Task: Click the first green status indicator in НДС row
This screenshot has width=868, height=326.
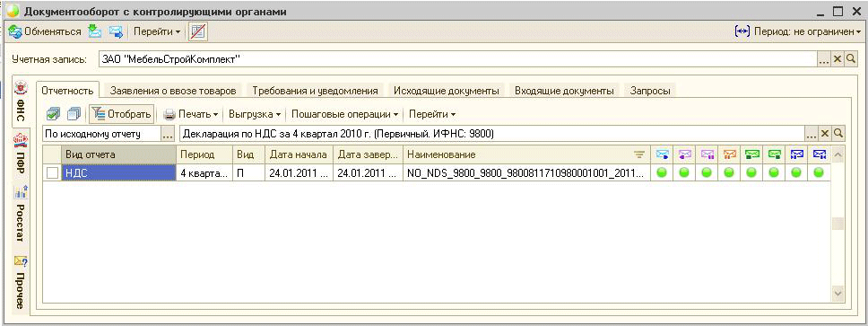Action: click(x=661, y=173)
